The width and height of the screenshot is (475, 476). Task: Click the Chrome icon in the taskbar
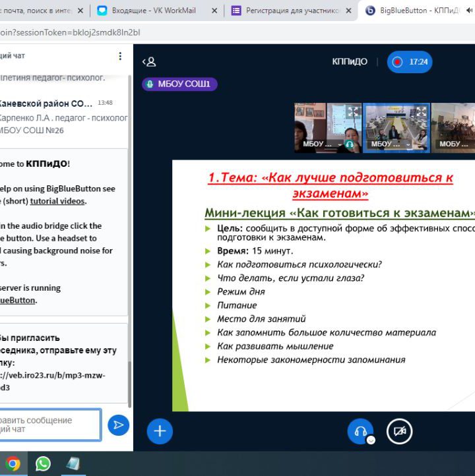pos(13,463)
